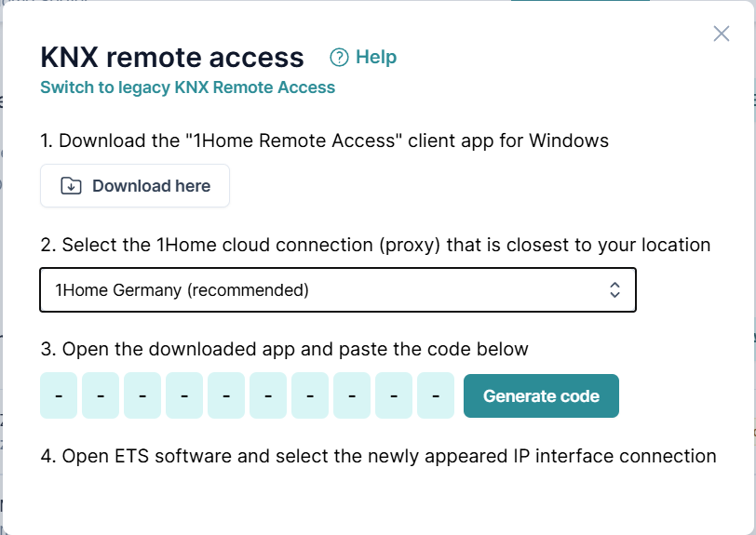
Task: Select the third code digit box
Action: click(x=142, y=396)
